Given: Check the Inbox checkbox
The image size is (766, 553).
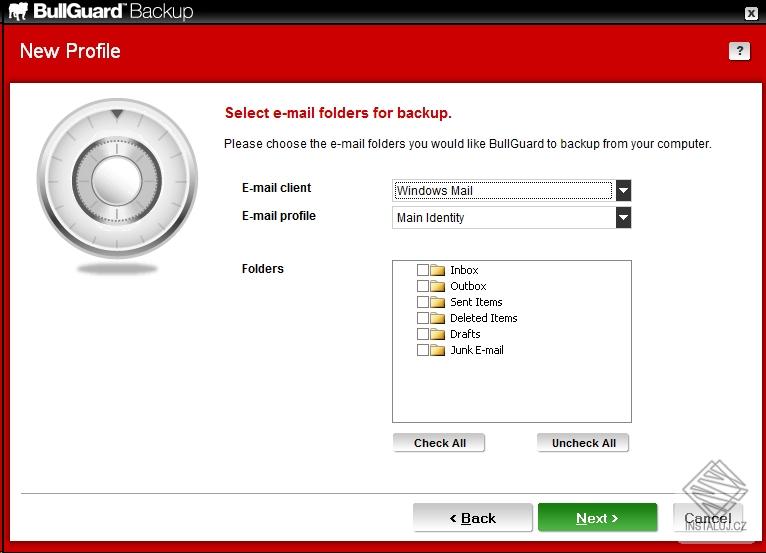Looking at the screenshot, I should click(423, 270).
